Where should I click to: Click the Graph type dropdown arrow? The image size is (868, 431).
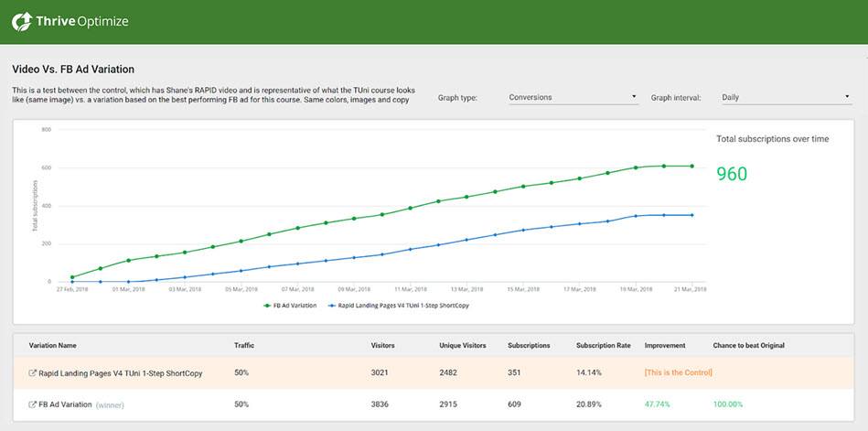(x=634, y=97)
